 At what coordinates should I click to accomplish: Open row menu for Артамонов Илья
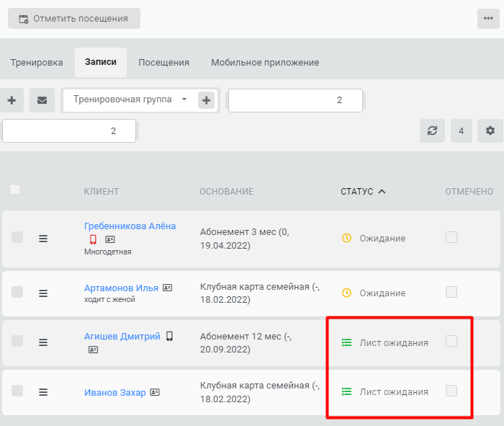tap(43, 293)
